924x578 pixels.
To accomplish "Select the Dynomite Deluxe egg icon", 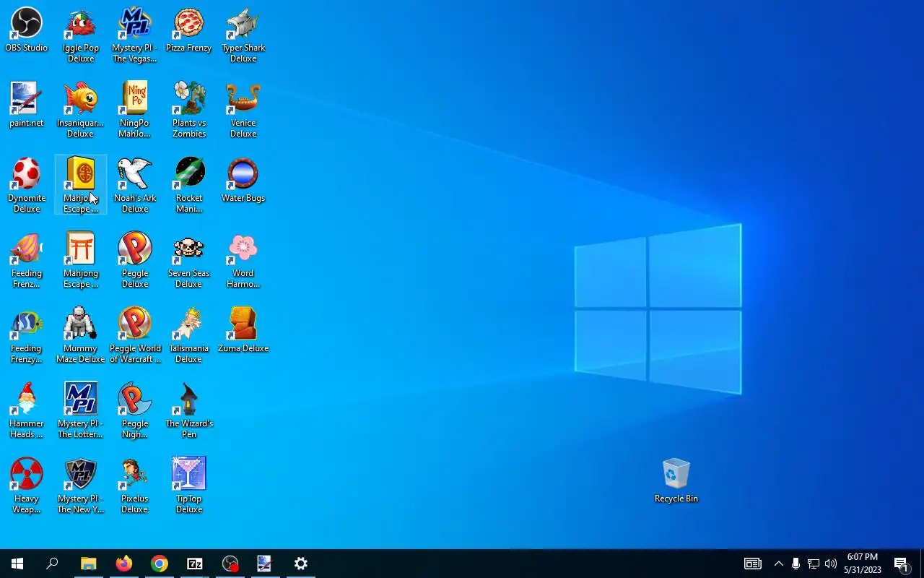I will pos(27,186).
